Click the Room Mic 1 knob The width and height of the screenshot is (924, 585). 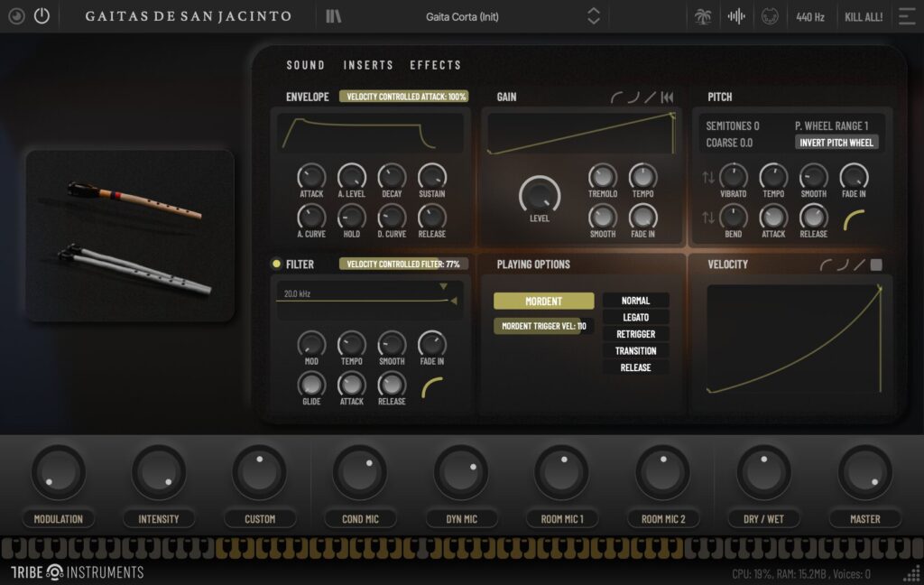tap(561, 472)
